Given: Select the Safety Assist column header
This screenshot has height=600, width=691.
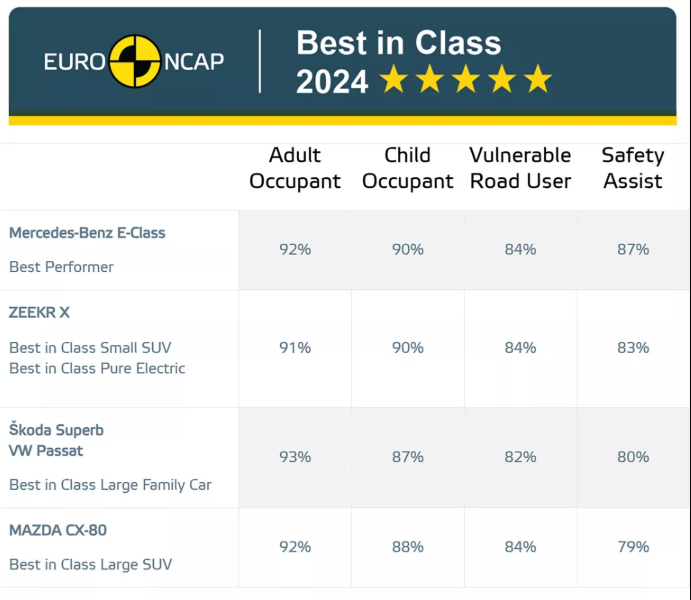Looking at the screenshot, I should [x=632, y=168].
